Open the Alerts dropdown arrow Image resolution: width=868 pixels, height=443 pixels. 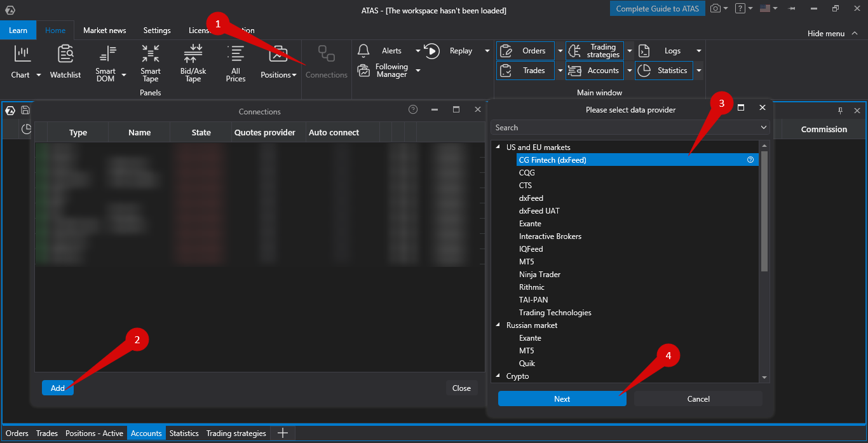418,51
